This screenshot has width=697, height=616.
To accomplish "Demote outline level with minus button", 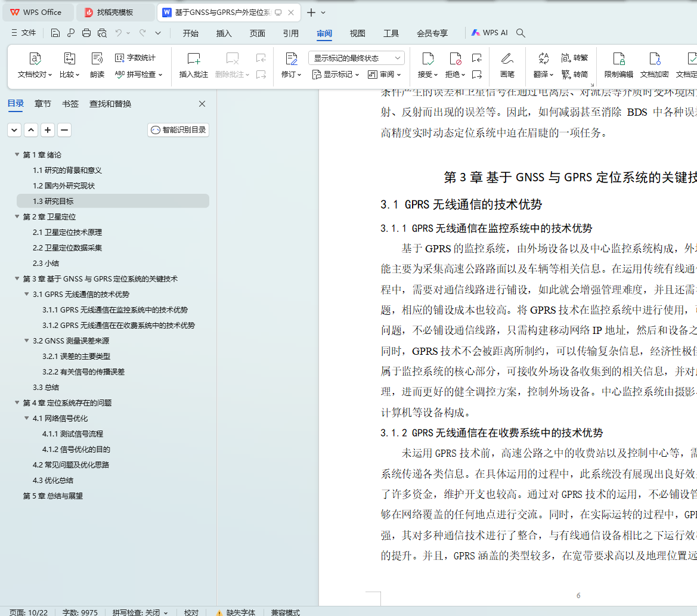I will tap(64, 130).
